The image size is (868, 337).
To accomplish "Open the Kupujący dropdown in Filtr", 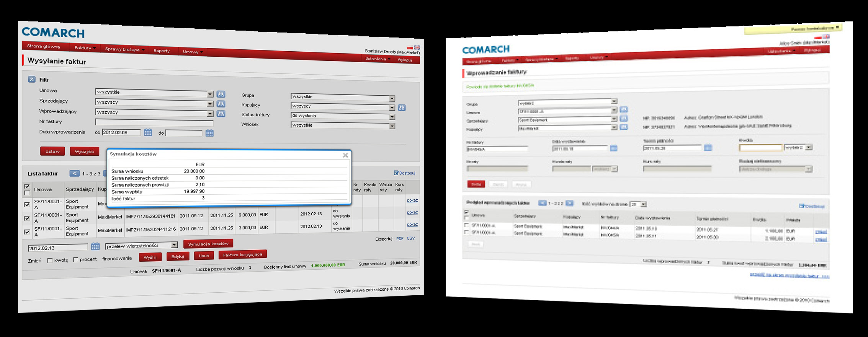I will point(343,107).
